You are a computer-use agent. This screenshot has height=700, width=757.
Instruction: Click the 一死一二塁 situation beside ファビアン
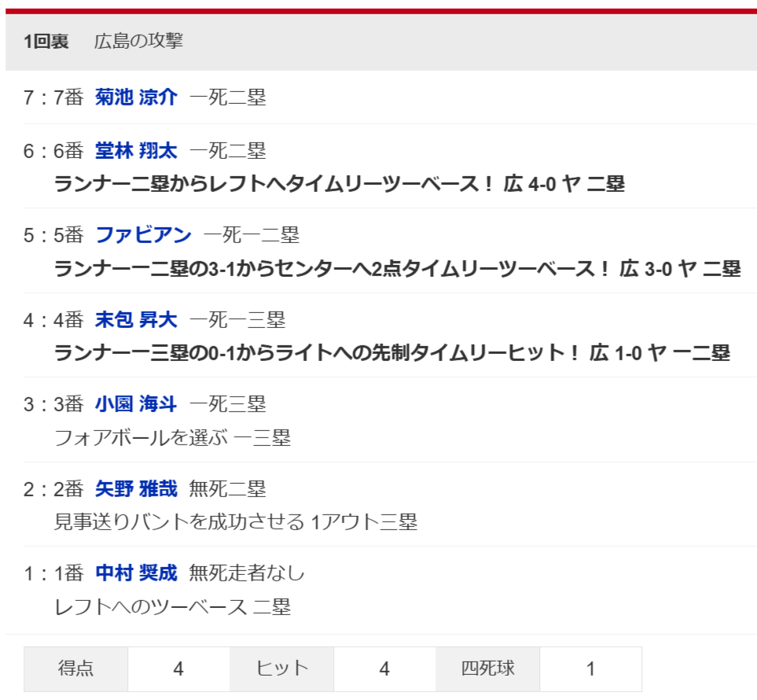[x=252, y=235]
